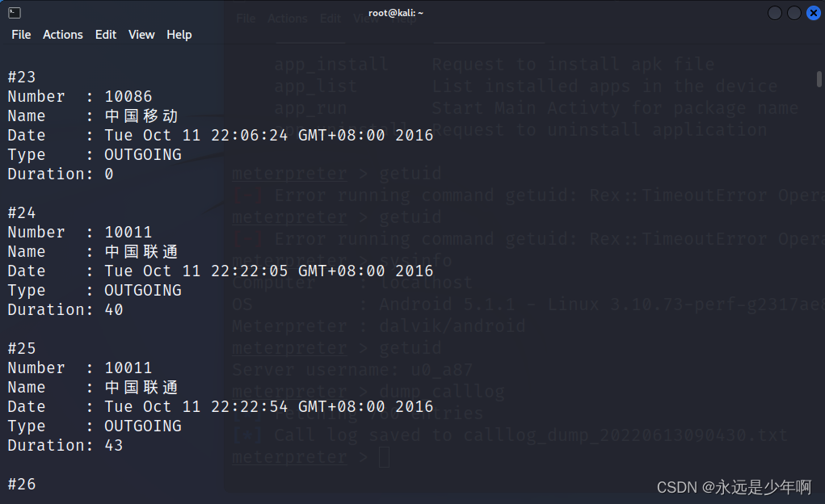Click OUTGOING type under entry #24
Screen dimensions: 825x504
142,291
